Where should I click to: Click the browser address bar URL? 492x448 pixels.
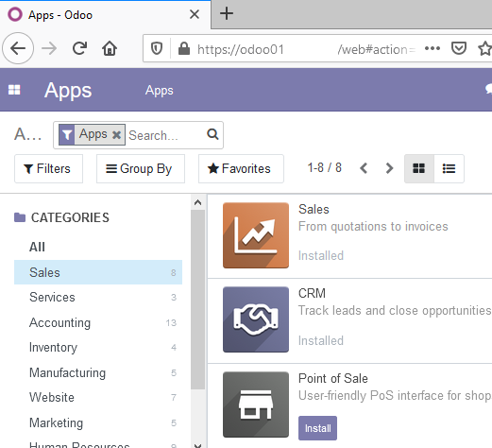click(x=305, y=49)
